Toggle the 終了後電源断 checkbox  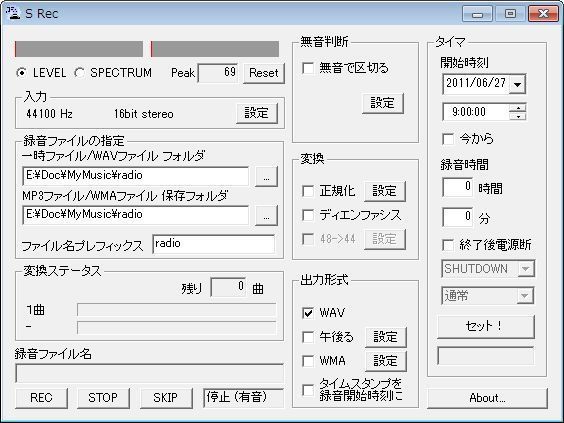coord(448,245)
